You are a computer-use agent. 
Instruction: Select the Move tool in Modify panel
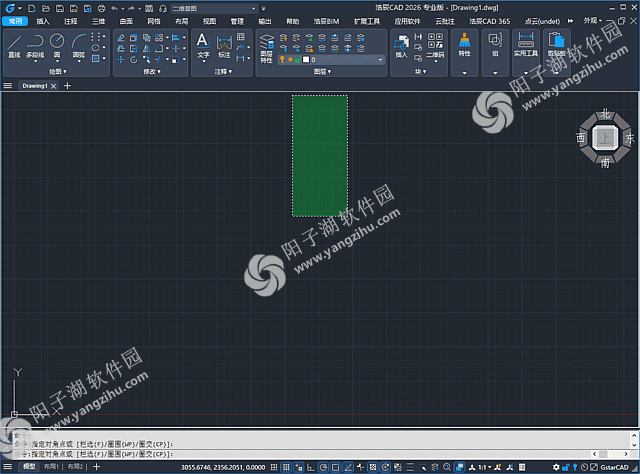(x=120, y=60)
